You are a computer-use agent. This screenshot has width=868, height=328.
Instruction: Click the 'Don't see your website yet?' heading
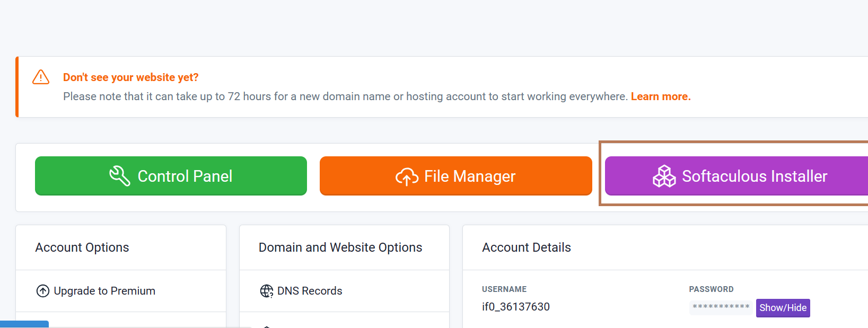(130, 77)
